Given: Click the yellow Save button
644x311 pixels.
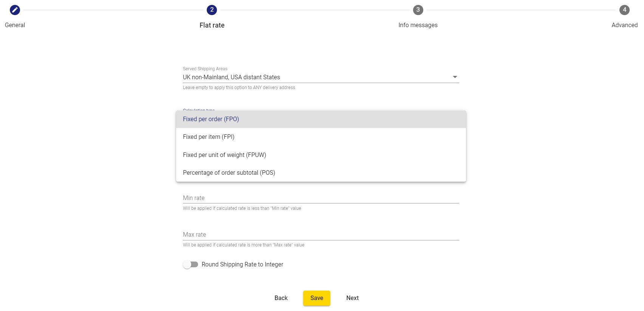Looking at the screenshot, I should click(317, 298).
